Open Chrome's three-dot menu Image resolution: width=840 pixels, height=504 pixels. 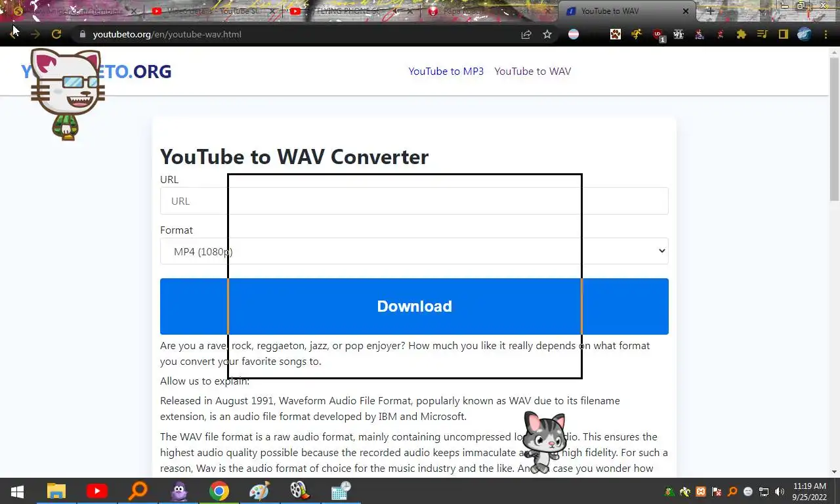[x=826, y=34]
